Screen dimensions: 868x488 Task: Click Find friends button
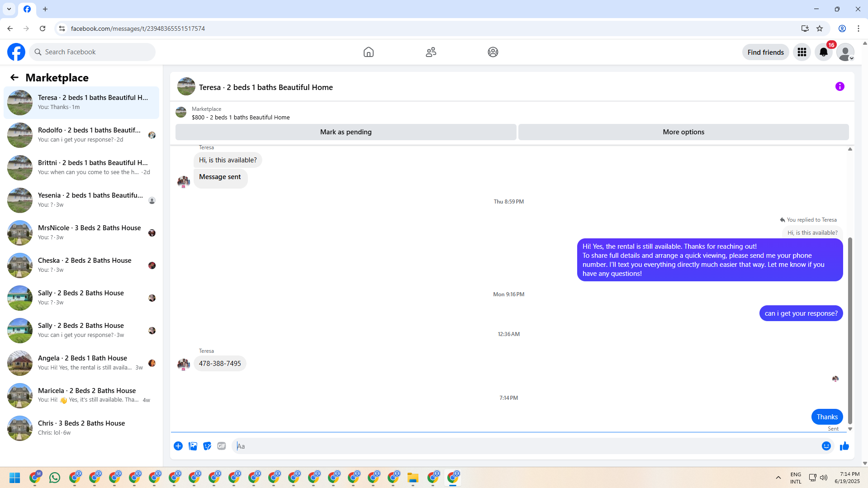click(x=766, y=52)
